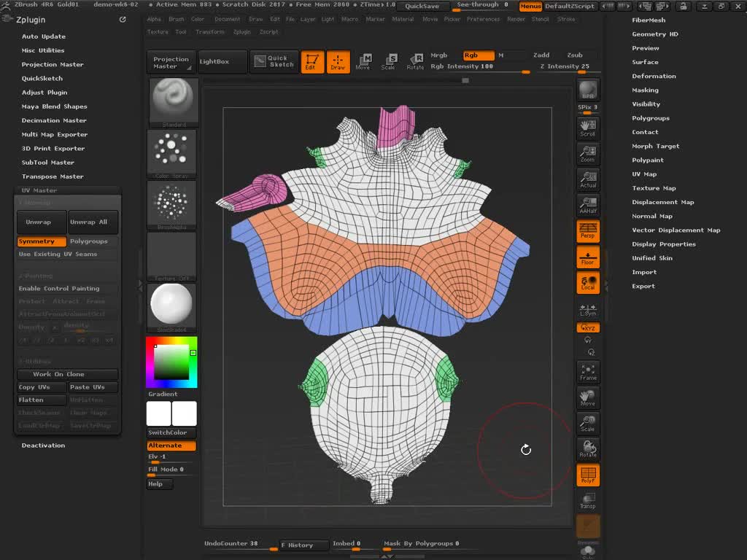Click the color picker square

point(171,362)
